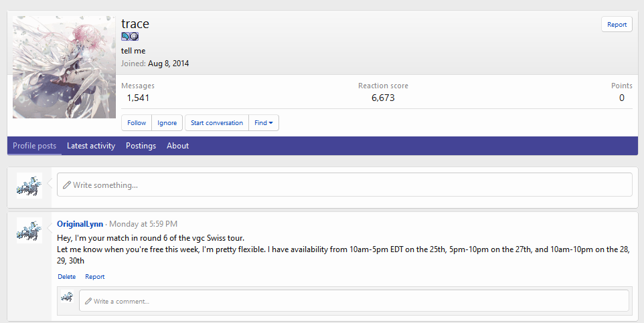Click the gray octagon badge under trace's username

point(134,37)
